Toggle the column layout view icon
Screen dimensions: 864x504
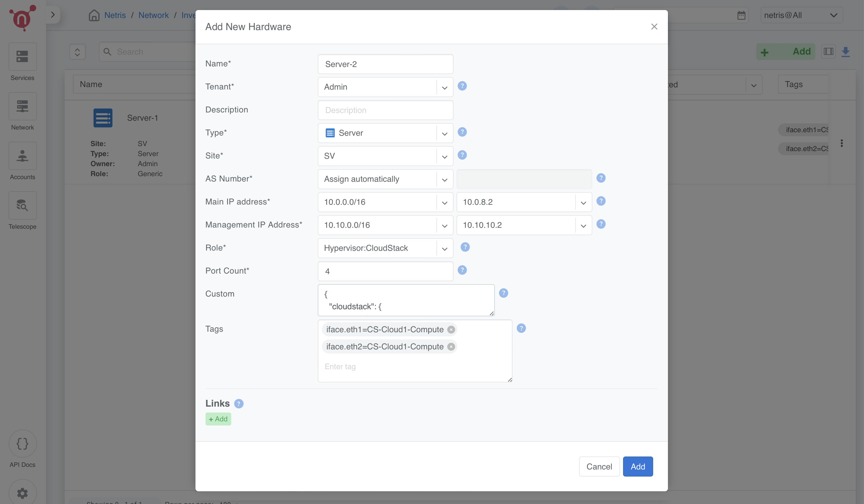click(x=828, y=51)
